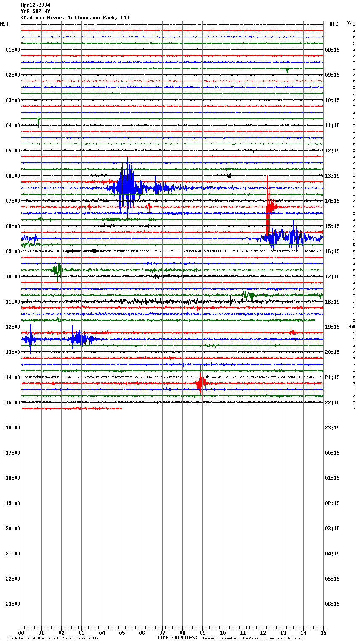Image resolution: width=357 pixels, height=644 pixels.
Task: Click the "16:15" UTC time label
Action: pyautogui.click(x=332, y=251)
